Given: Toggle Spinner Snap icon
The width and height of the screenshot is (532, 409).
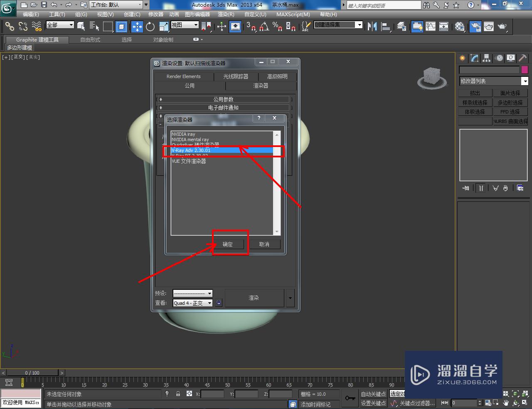Looking at the screenshot, I should (291, 27).
